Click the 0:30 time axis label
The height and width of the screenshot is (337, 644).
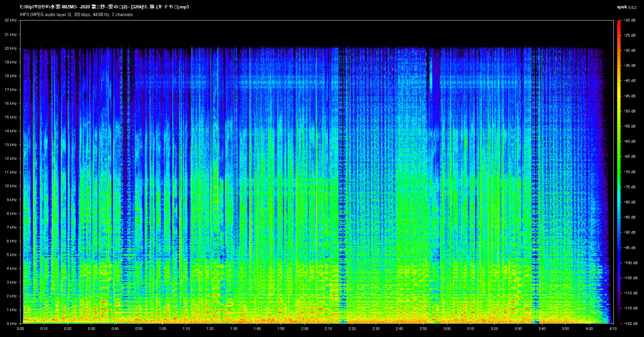pyautogui.click(x=92, y=329)
